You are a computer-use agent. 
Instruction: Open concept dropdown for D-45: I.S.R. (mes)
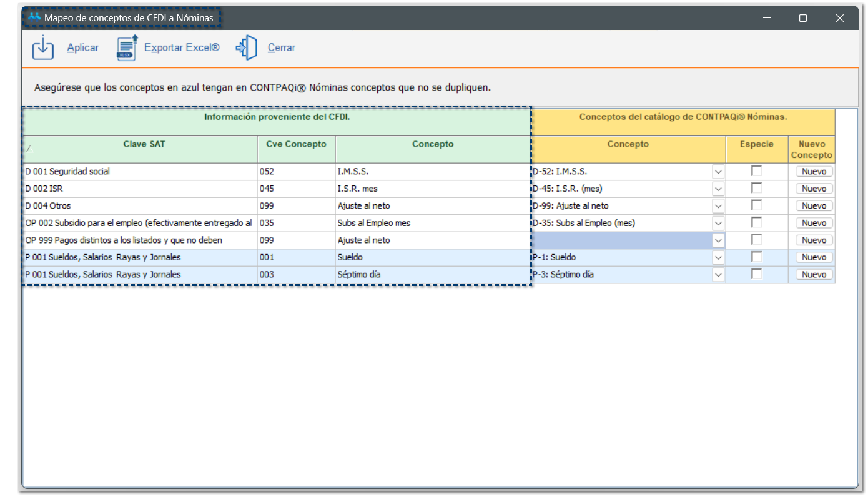coord(718,189)
